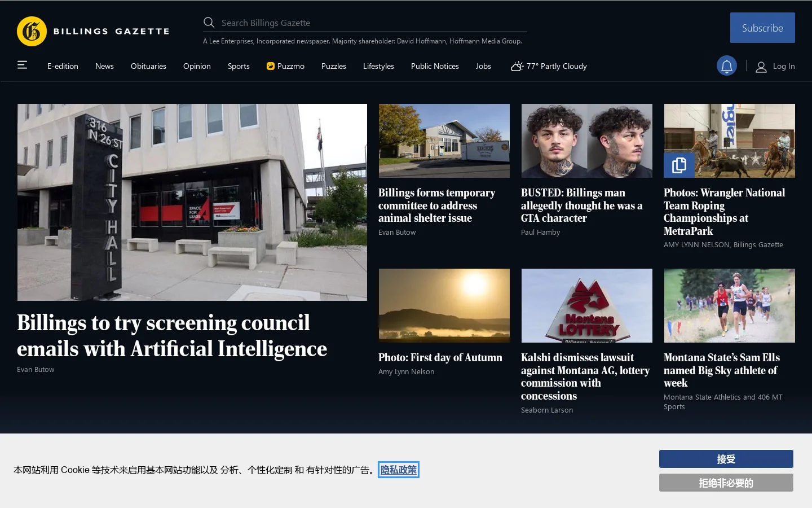Click the Paul Hamby byline
812x508 pixels.
540,232
